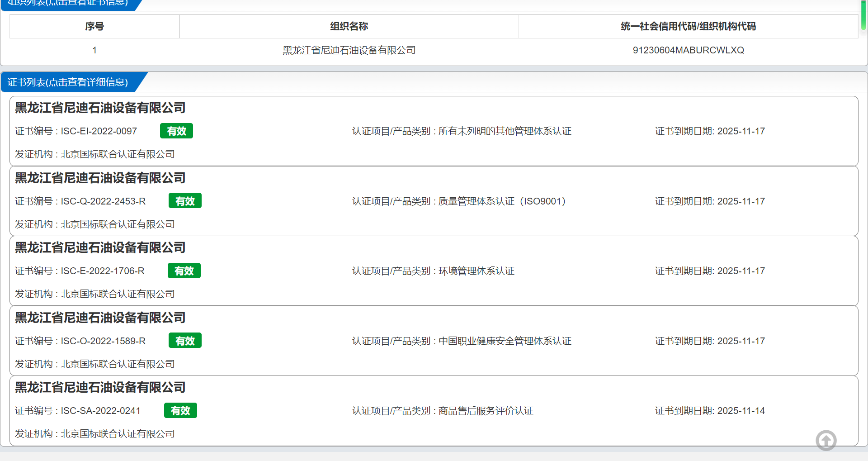The width and height of the screenshot is (868, 461).
Task: Click the scroll-to-top arrow icon
Action: 826,440
